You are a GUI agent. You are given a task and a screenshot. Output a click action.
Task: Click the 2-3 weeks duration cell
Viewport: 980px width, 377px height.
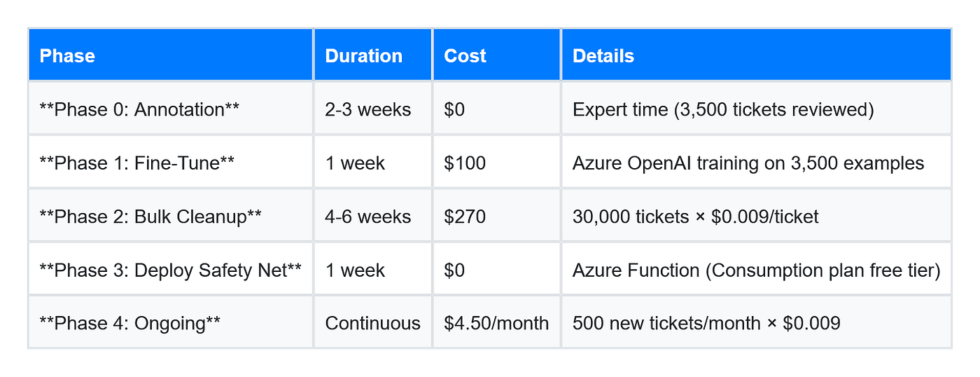373,109
